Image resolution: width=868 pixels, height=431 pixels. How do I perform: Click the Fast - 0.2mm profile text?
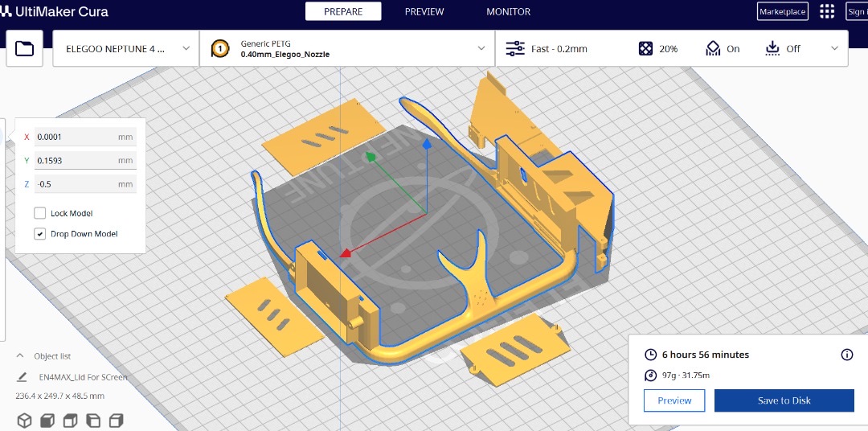tap(559, 49)
